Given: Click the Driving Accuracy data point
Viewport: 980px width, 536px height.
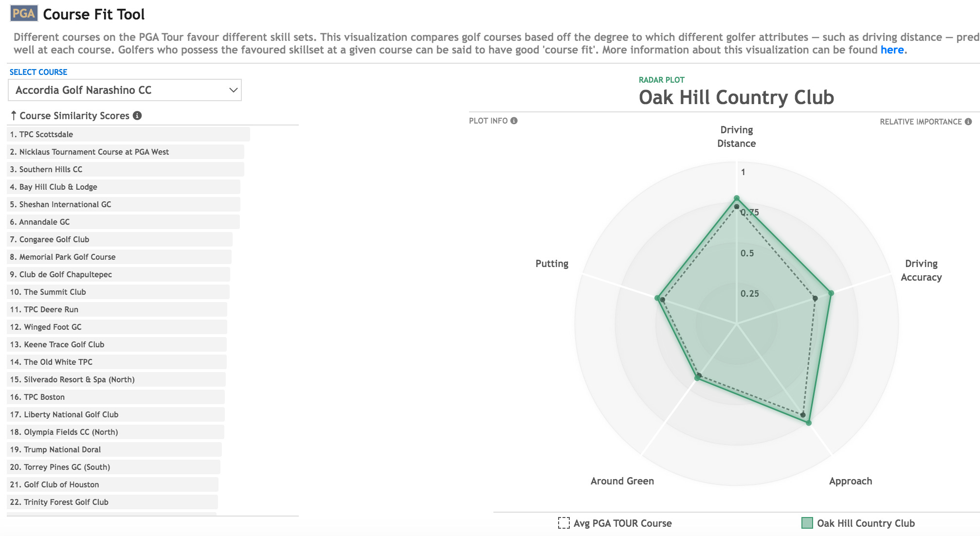Looking at the screenshot, I should click(831, 293).
